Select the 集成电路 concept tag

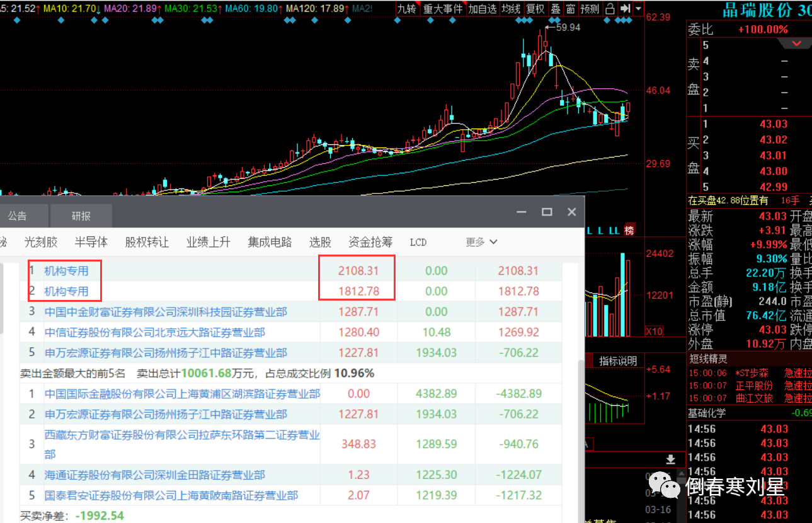click(x=270, y=242)
